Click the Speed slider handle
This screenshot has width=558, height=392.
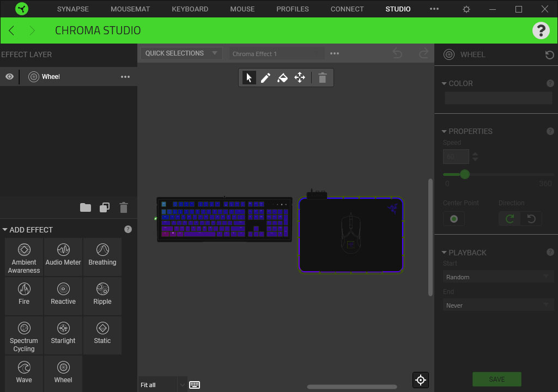(465, 174)
